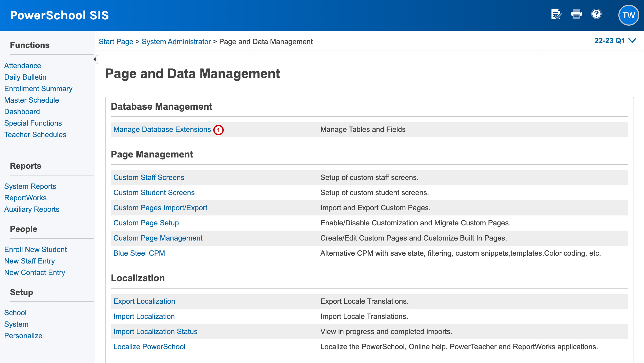644x363 pixels.
Task: Click the printer icon in header
Action: click(576, 14)
